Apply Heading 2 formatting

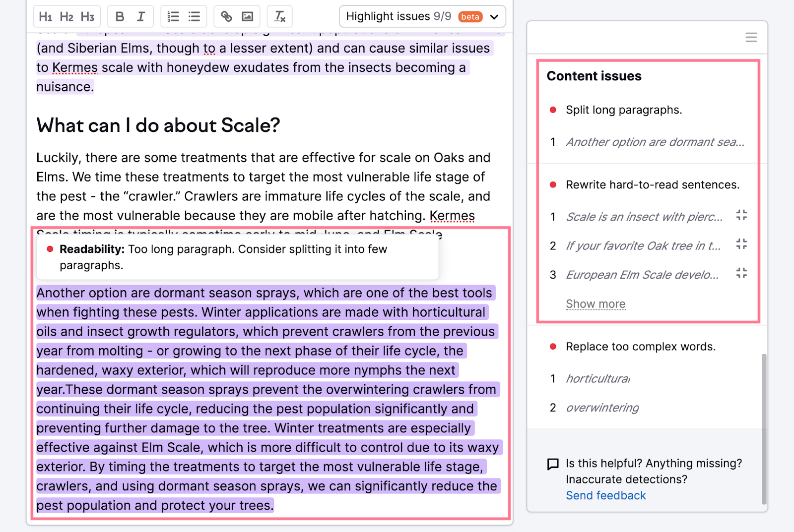[x=66, y=17]
